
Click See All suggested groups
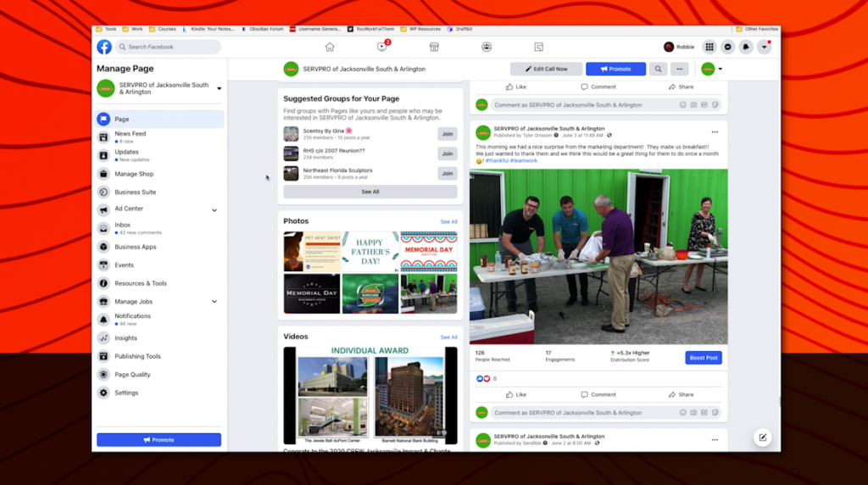370,192
